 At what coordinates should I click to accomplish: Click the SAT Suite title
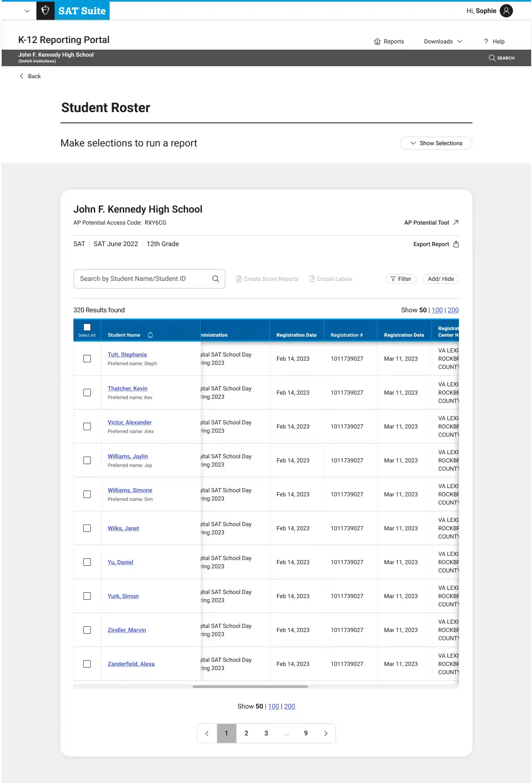click(82, 11)
